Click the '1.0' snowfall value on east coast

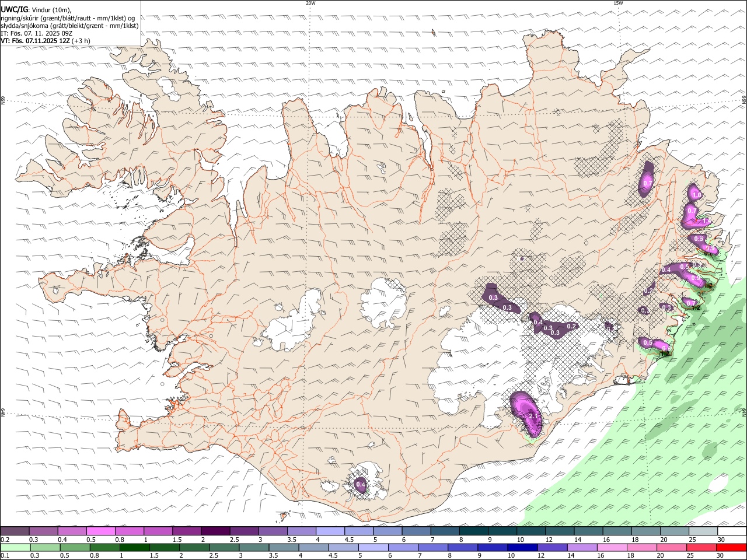(696, 195)
